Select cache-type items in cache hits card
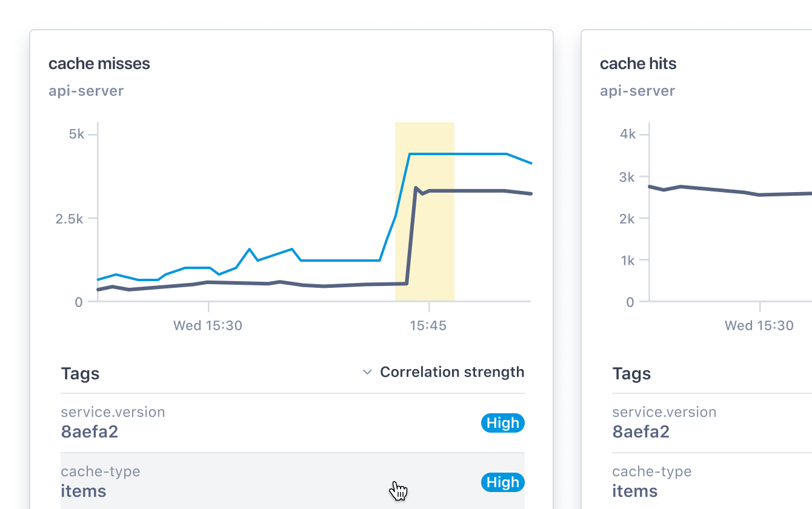Viewport: 812px width, 509px height. click(x=712, y=482)
